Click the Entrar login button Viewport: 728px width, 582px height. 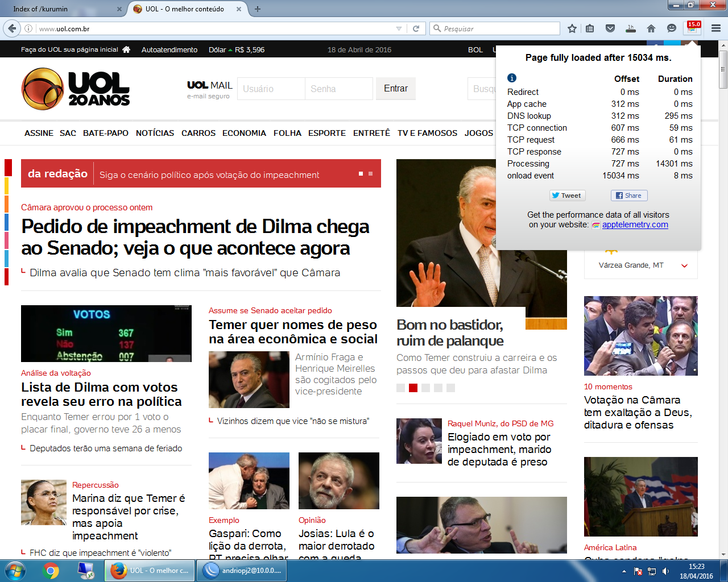point(396,89)
